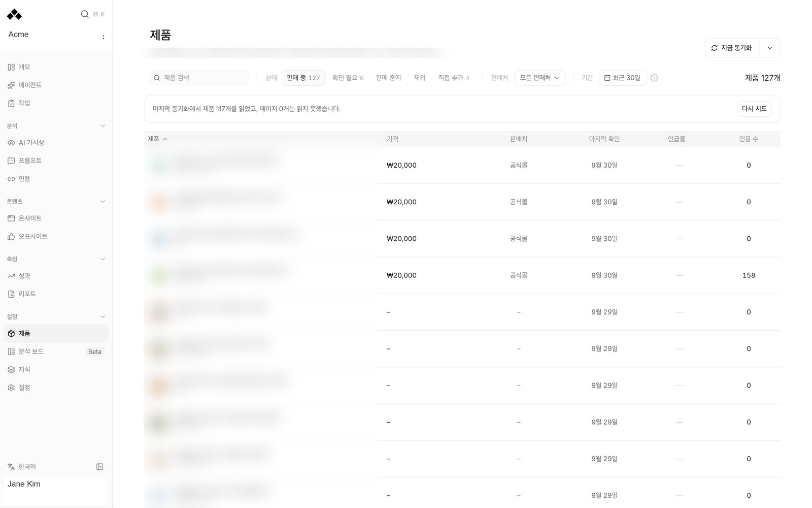Open the 작업 clipboard icon
Viewport: 812px width, 508px height.
coord(11,103)
